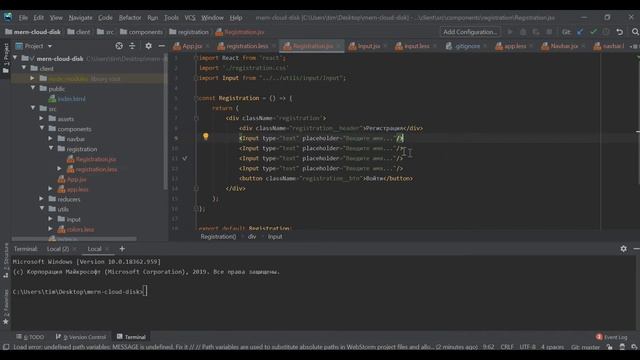Expand the node_modules folder
Screen dimensions: 640x360
33,78
